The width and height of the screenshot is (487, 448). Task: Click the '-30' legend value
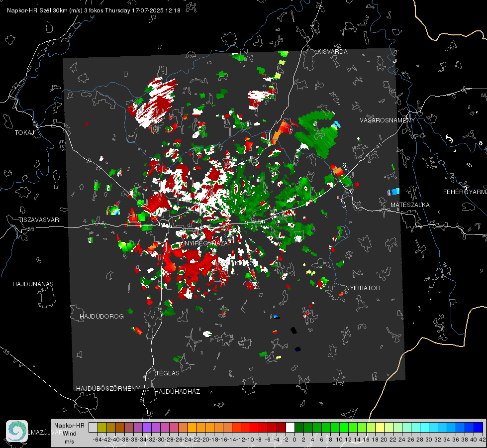[160, 440]
